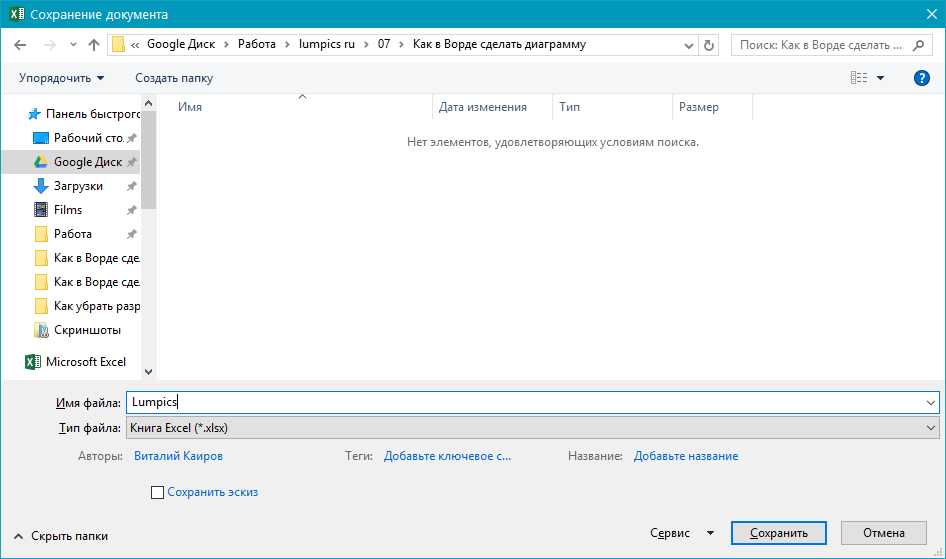Enable the Сохранить эскиз checkbox

[157, 492]
